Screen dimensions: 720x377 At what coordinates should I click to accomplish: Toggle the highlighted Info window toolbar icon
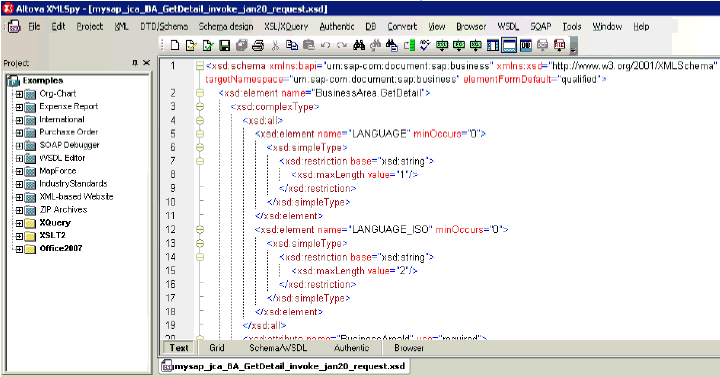(x=509, y=45)
